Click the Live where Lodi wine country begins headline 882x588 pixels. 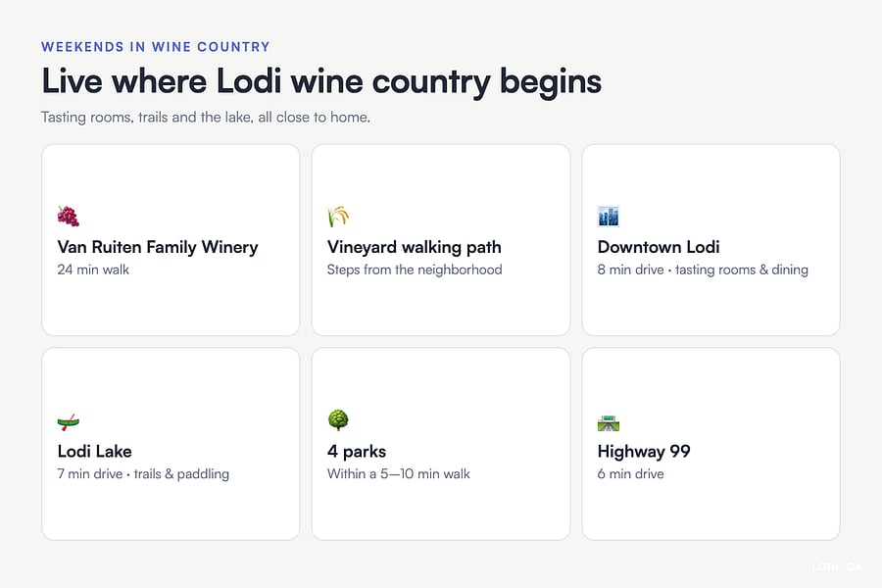[321, 81]
